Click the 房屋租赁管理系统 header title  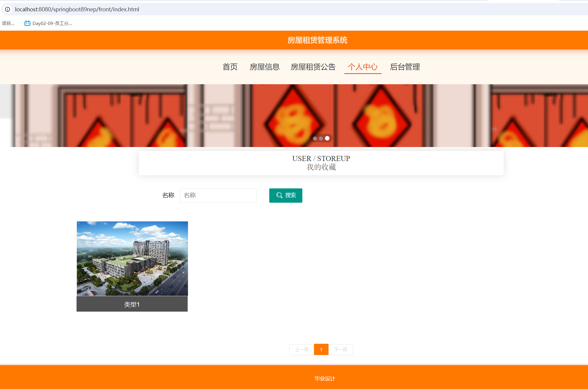[317, 40]
